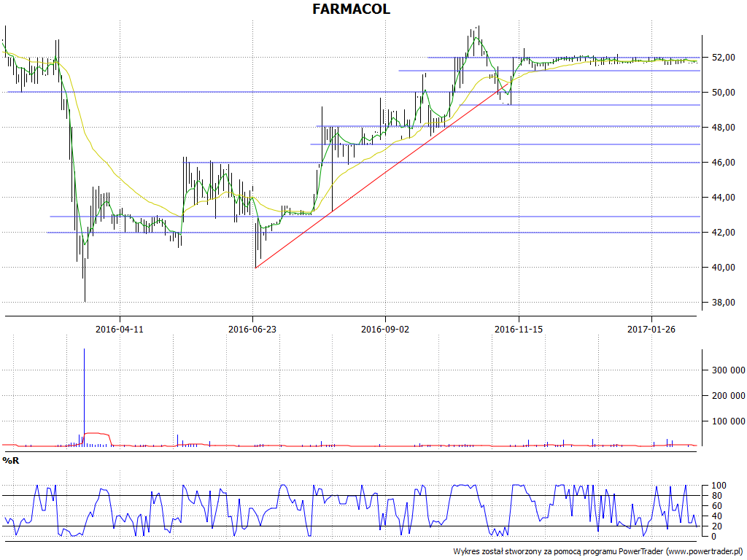
Task: Select the 48,00 price axis label
Action: coord(723,128)
